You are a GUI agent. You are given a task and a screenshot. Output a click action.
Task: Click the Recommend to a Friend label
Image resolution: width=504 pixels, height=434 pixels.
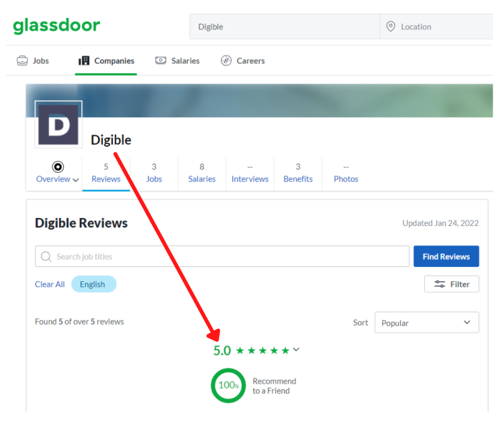point(274,386)
